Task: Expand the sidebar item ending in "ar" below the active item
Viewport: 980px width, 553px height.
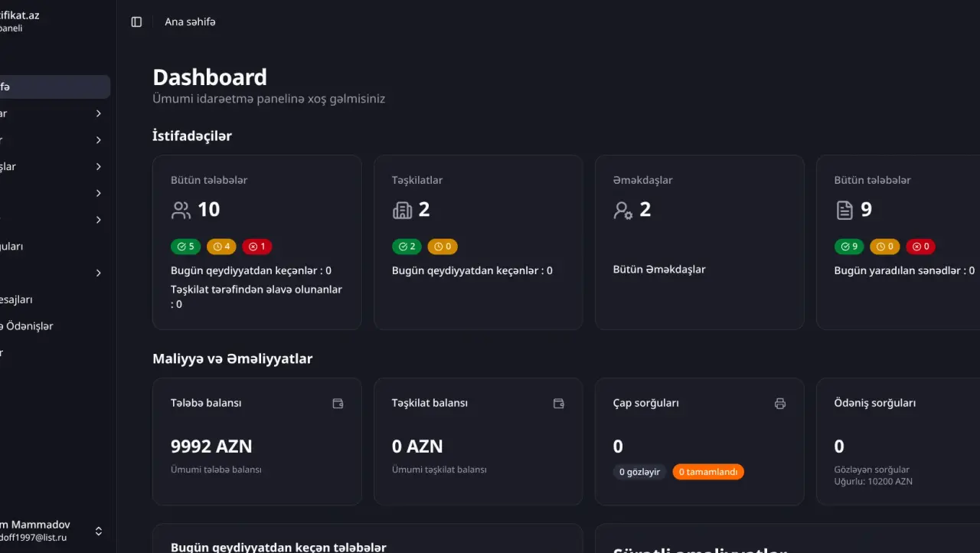Action: (50, 113)
